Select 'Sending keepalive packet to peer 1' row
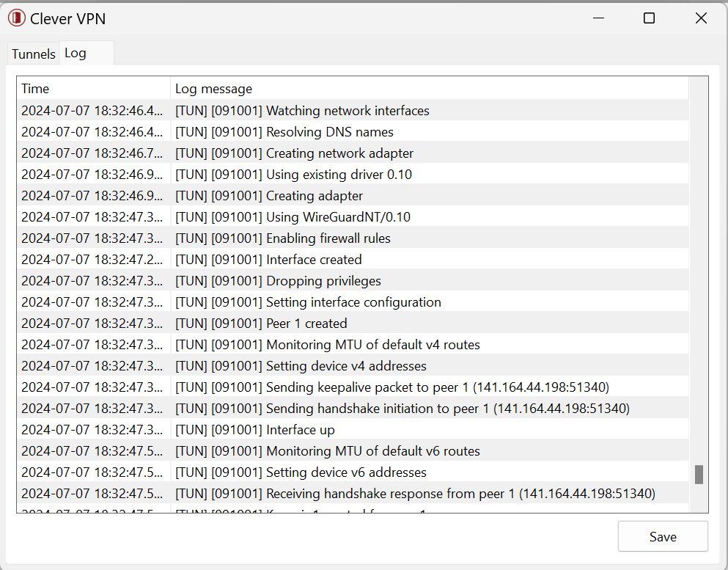 pos(353,387)
